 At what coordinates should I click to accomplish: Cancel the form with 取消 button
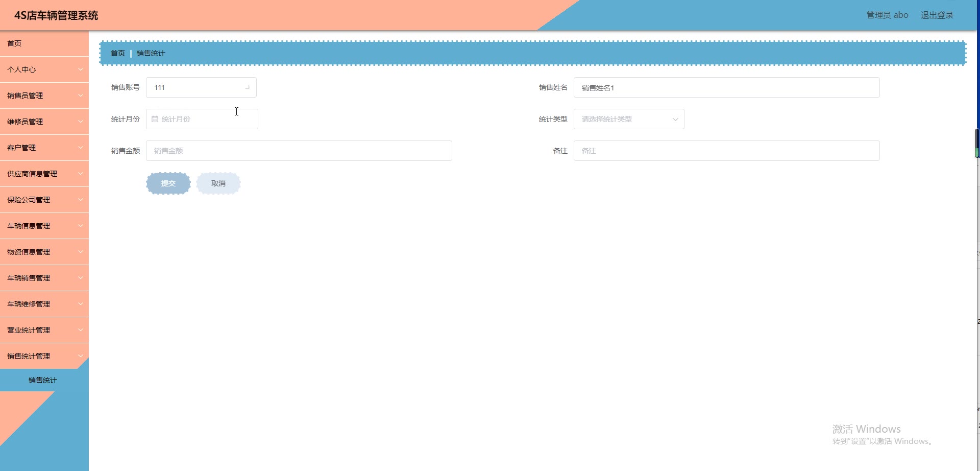click(x=218, y=183)
